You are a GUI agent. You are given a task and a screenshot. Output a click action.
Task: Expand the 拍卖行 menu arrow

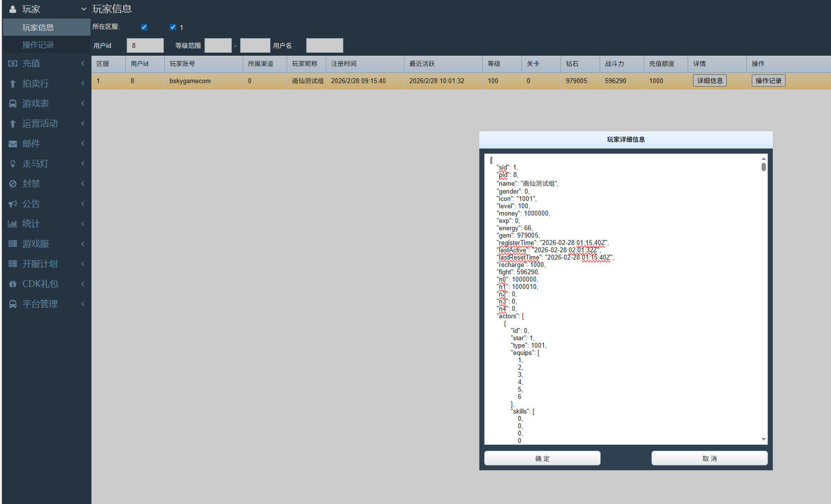click(x=83, y=84)
